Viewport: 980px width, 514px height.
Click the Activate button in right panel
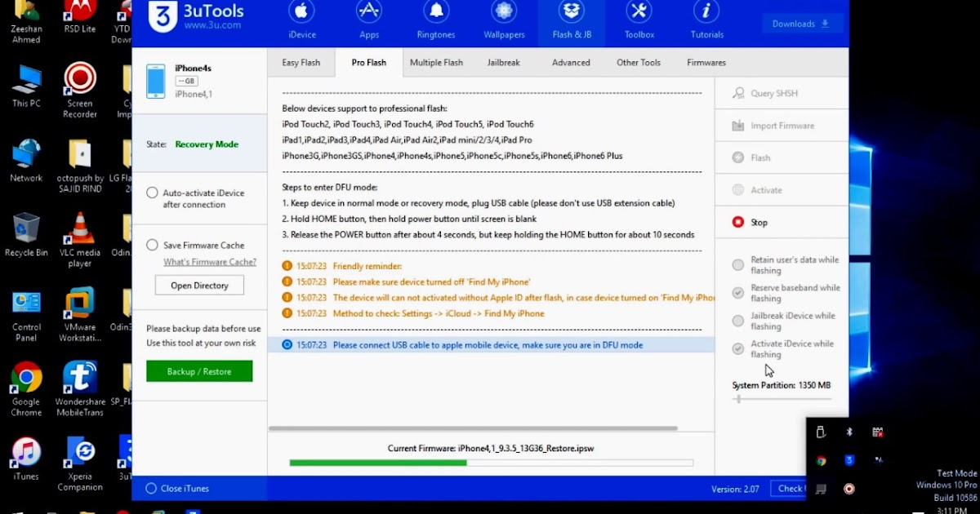[x=782, y=190]
